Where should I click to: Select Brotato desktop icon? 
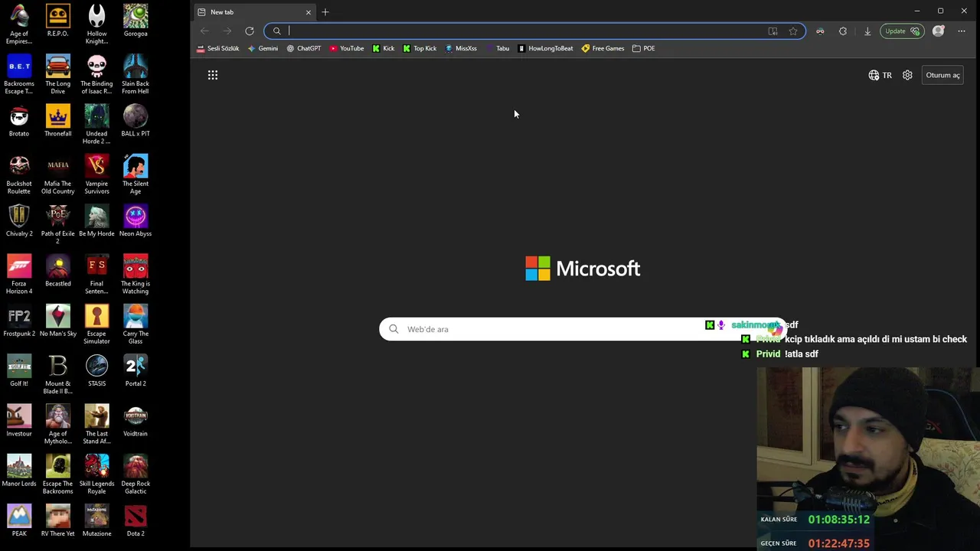click(19, 121)
